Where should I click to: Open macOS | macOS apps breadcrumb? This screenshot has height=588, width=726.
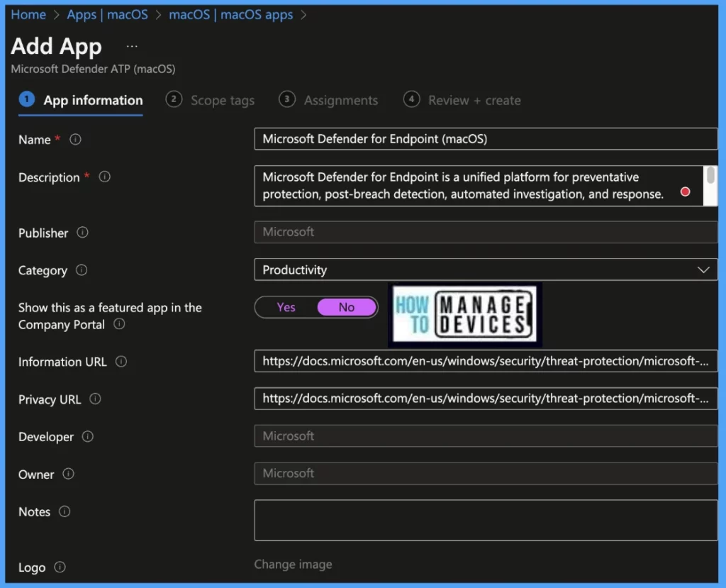tap(230, 15)
